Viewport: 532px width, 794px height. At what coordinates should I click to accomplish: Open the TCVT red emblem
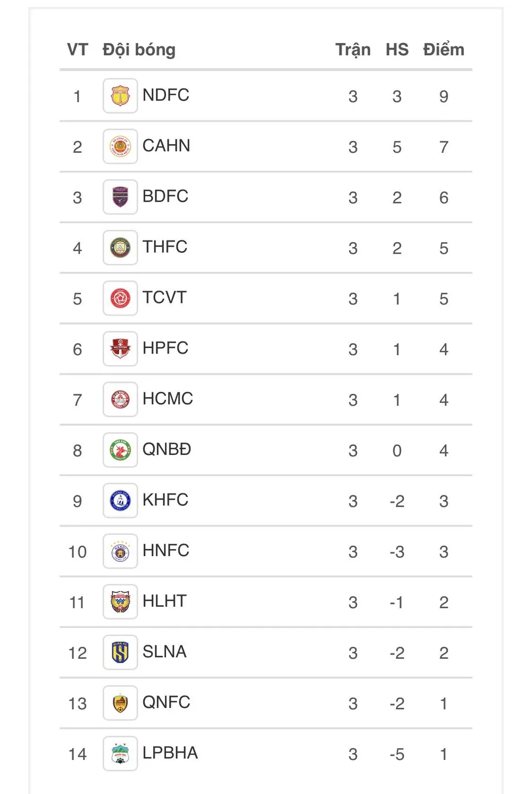coord(120,298)
